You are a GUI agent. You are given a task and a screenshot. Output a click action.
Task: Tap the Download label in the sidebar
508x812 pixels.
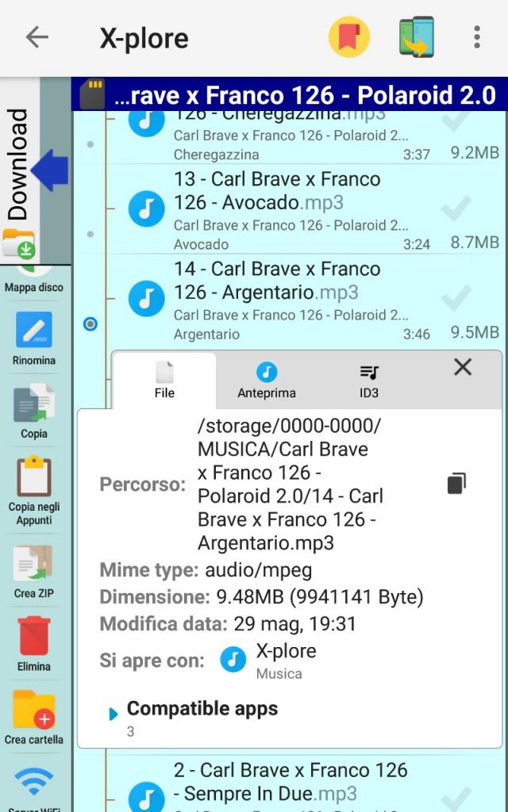tap(17, 165)
